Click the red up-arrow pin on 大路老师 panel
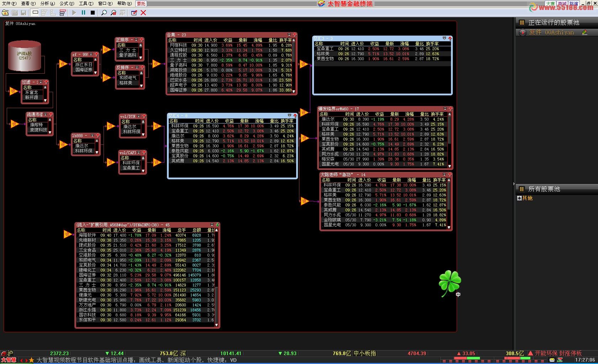This screenshot has height=364, width=598. (450, 175)
